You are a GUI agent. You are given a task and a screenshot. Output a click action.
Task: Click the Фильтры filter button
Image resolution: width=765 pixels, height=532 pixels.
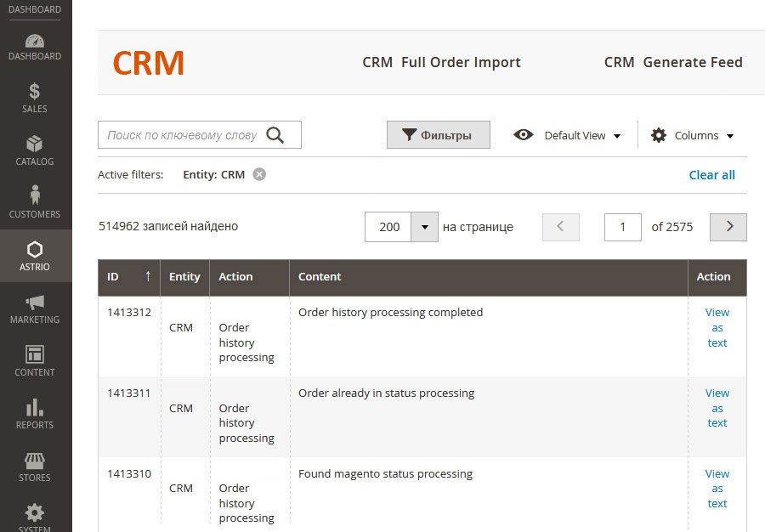point(438,135)
